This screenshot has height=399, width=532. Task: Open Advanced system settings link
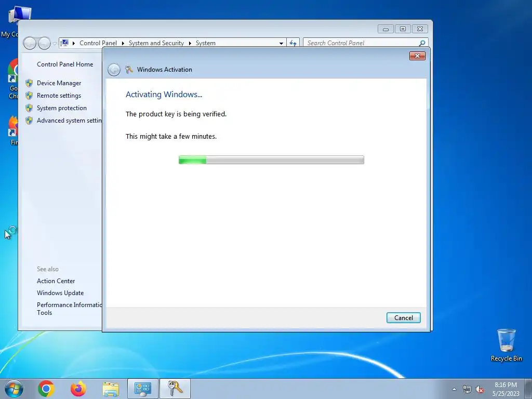(x=69, y=121)
